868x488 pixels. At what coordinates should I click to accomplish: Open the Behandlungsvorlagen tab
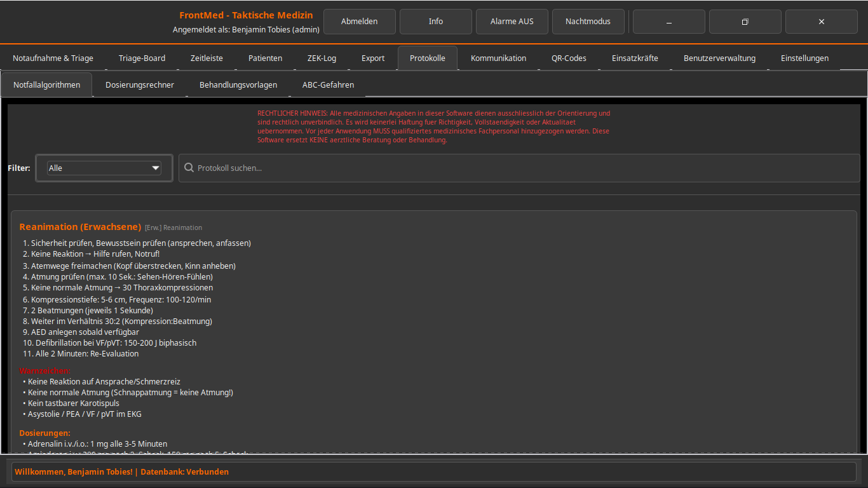(238, 85)
